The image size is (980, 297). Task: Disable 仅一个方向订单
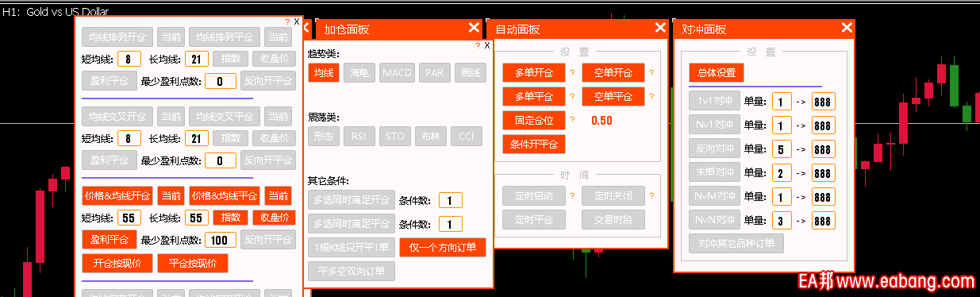point(443,247)
